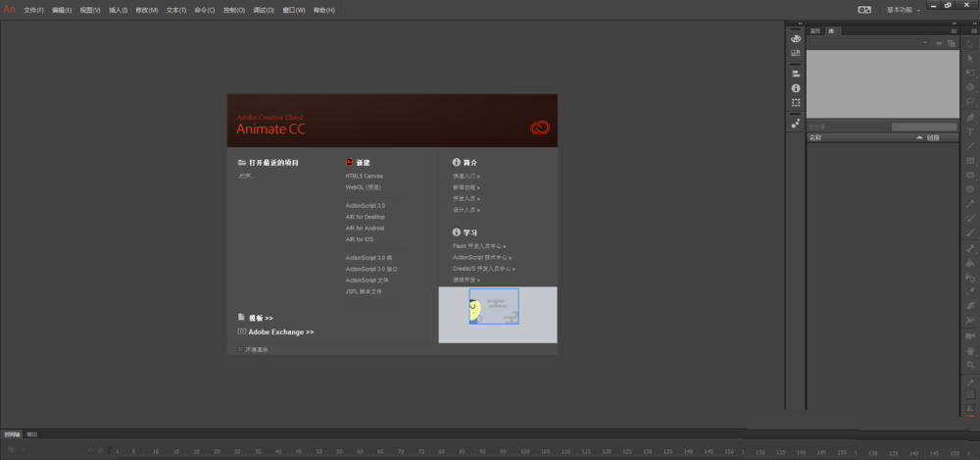Select the Eraser tool
Screen dimensions: 980x460
point(970,306)
